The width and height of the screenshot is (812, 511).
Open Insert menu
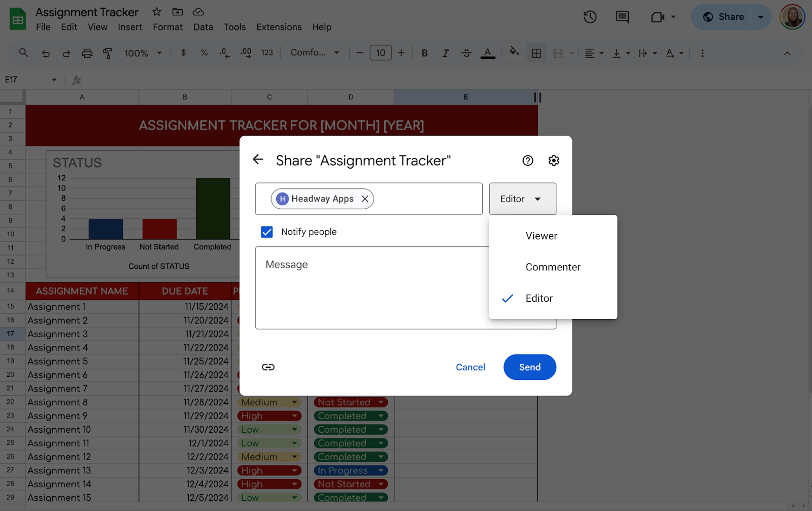(130, 27)
